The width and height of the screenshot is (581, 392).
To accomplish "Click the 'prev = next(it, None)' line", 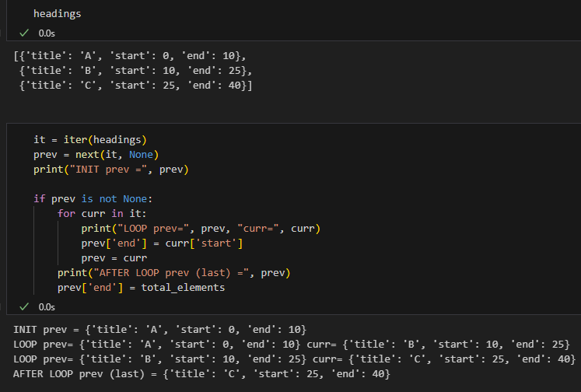I will pos(96,155).
